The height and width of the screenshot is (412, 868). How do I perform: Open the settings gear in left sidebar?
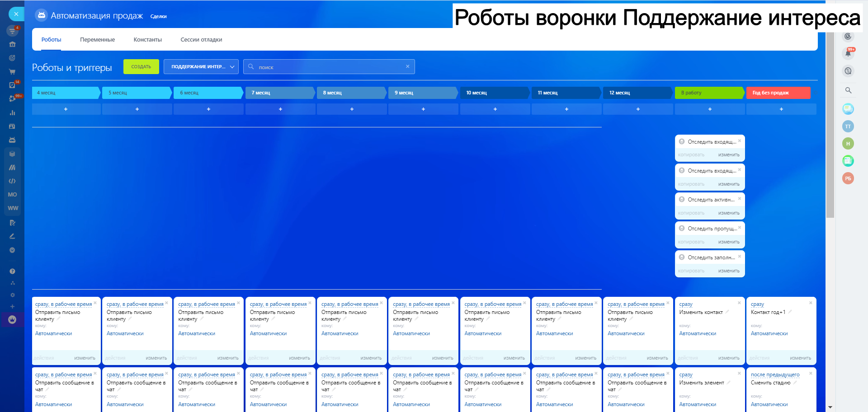[x=12, y=295]
